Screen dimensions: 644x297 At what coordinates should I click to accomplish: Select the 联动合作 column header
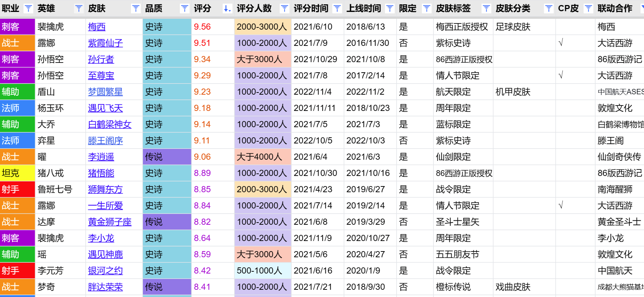tap(615, 8)
